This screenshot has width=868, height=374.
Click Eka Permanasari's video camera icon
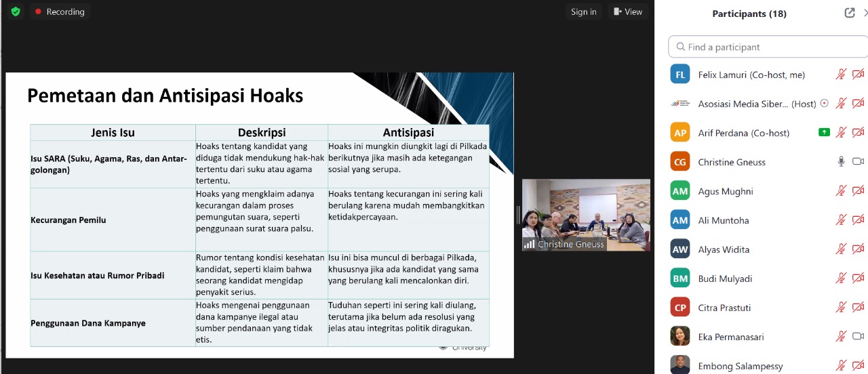(858, 337)
